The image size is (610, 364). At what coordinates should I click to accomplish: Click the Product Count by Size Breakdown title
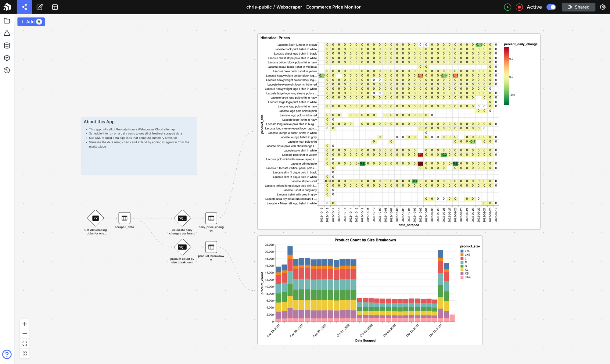pos(365,240)
